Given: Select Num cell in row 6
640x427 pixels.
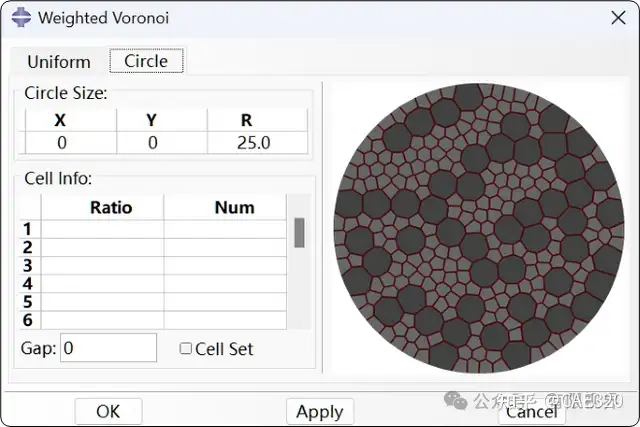Looking at the screenshot, I should (225, 320).
